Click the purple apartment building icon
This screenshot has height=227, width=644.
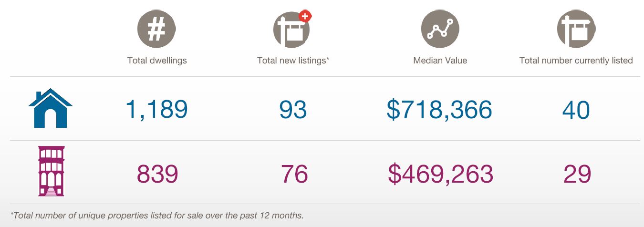[51, 171]
